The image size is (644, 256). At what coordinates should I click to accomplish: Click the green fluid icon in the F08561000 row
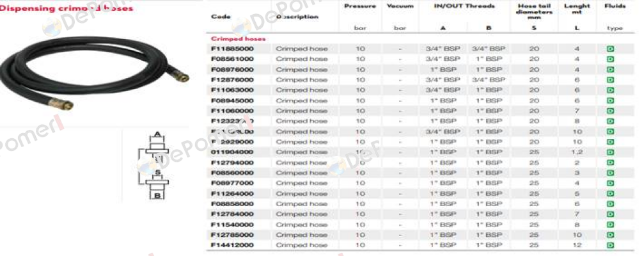(x=610, y=59)
